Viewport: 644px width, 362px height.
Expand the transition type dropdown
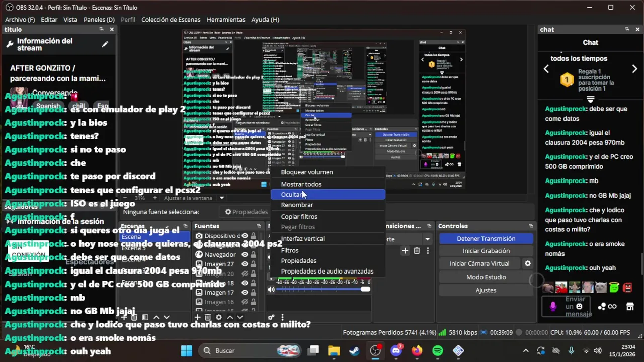tap(427, 239)
